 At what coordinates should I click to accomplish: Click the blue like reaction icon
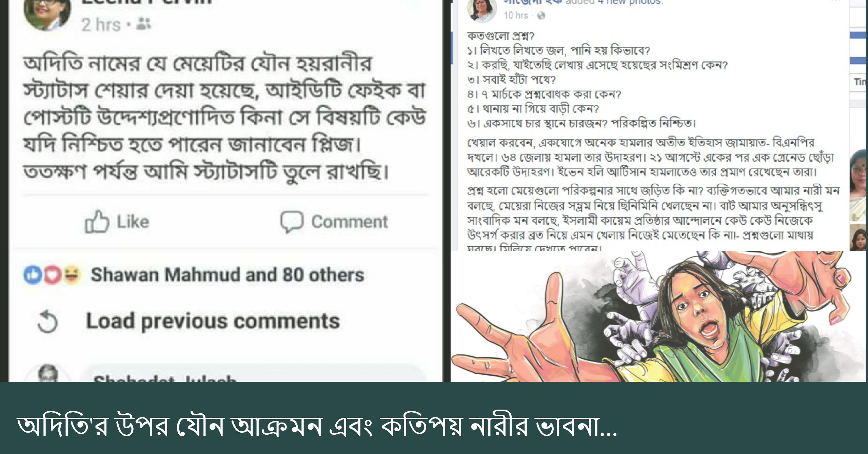(x=33, y=274)
